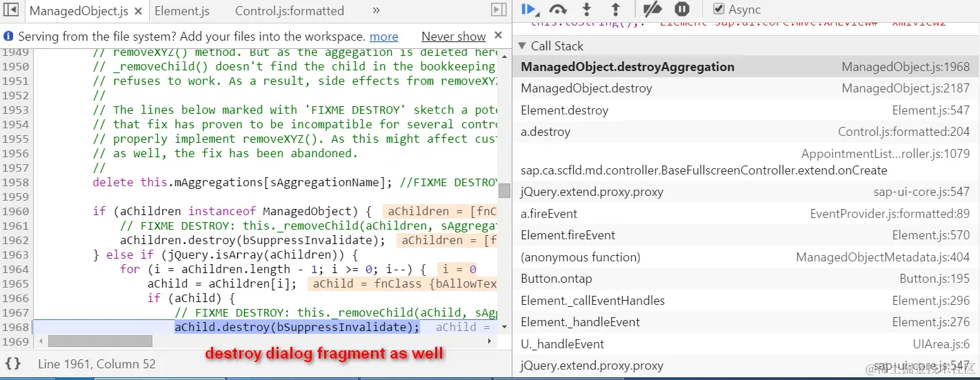The height and width of the screenshot is (380, 980).
Task: Open the 'more' link in infobar
Action: [x=384, y=37]
